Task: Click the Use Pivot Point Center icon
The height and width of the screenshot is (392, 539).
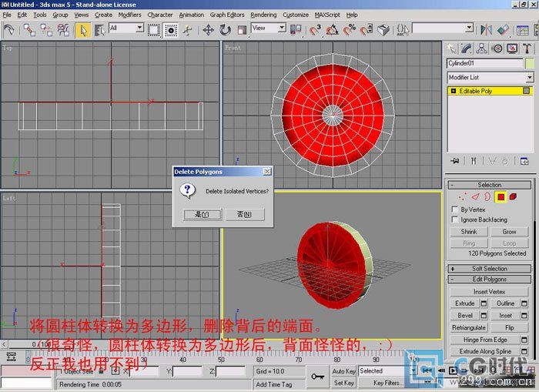Action: tap(296, 30)
